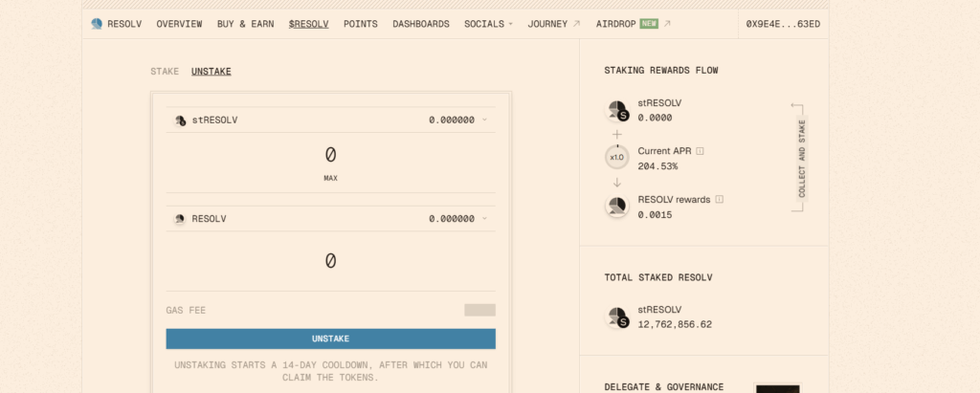Screen dimensions: 980x393
Task: Click the RESOLV token icon in the form
Action: pos(180,219)
